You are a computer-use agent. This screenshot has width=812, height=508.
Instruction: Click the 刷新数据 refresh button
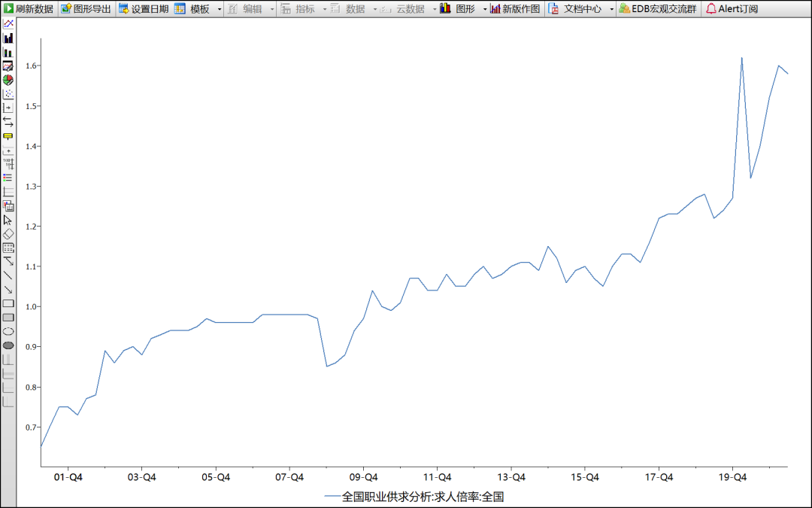coord(29,9)
